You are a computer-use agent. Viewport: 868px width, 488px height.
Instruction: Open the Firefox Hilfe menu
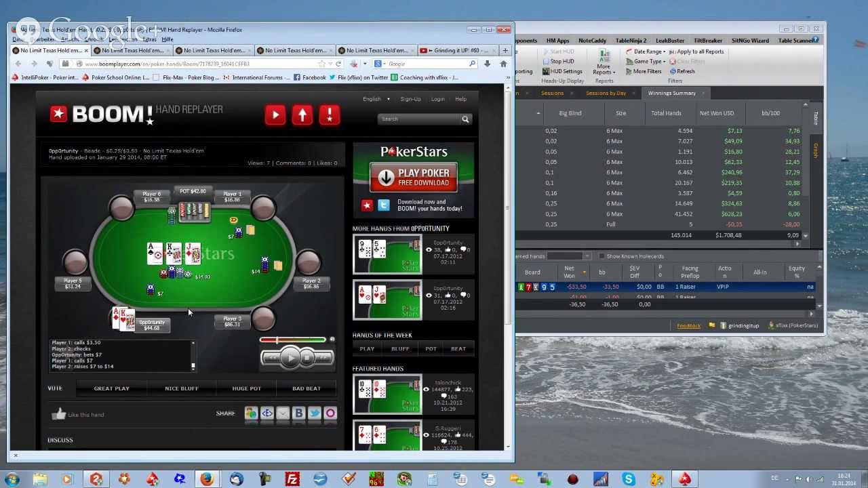pos(167,39)
